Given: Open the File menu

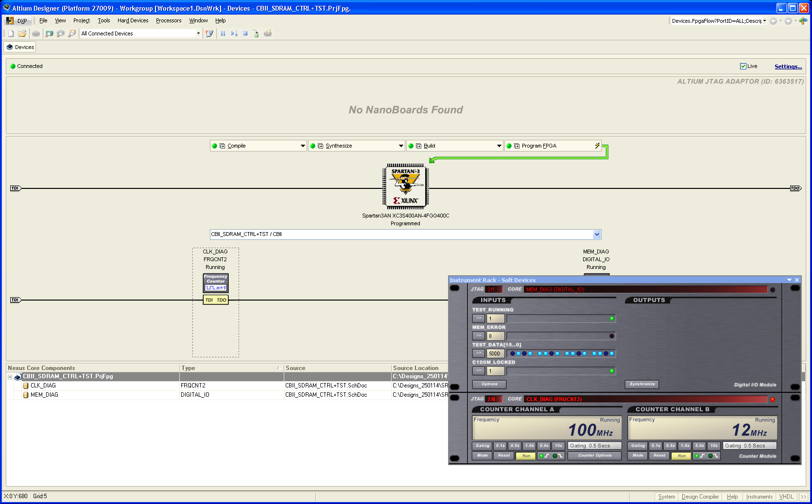Looking at the screenshot, I should [x=43, y=20].
